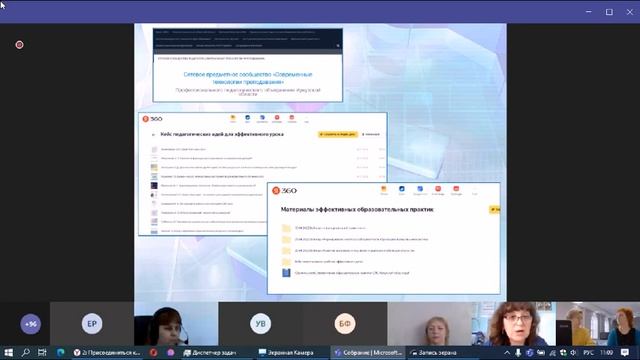Open the yellow Mail icon in the 'Кейс' window header
This screenshot has height=360, width=640.
click(233, 119)
